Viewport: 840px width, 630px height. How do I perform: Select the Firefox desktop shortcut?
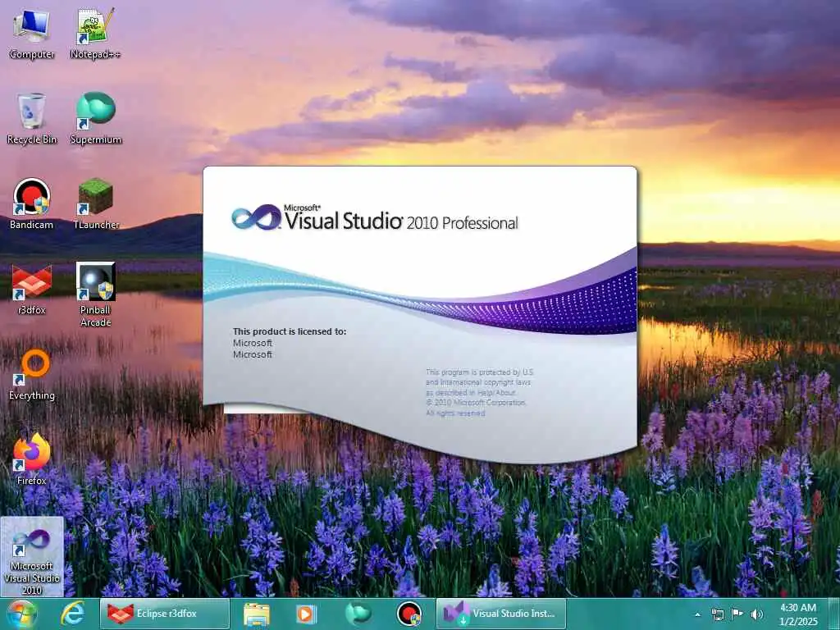click(32, 459)
